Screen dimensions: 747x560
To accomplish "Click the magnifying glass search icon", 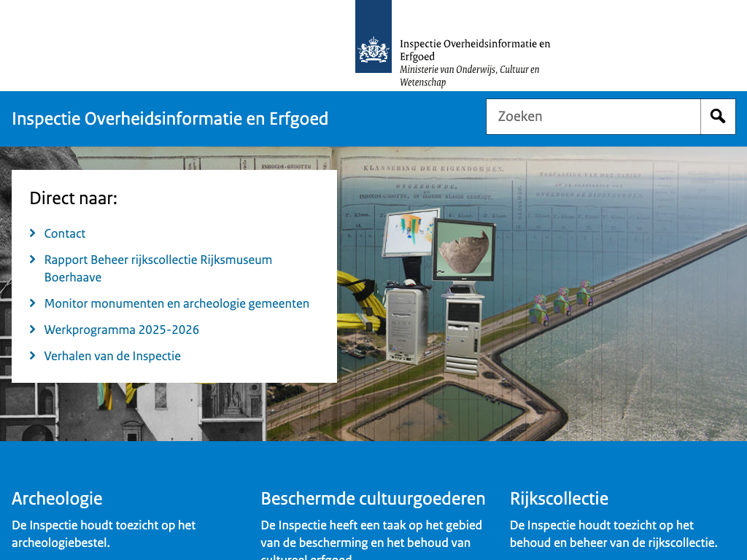I will 718,117.
